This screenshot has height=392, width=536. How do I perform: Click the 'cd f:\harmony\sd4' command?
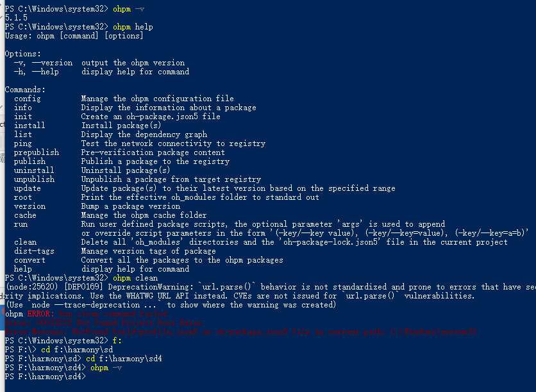[124, 359]
